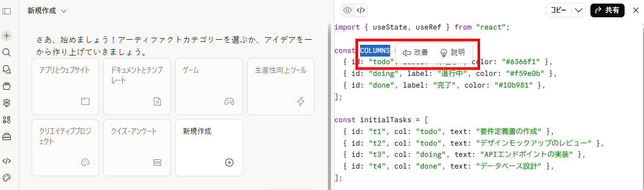Click the gamepad icon on ゲーム card
This screenshot has width=644, height=190.
[229, 101]
